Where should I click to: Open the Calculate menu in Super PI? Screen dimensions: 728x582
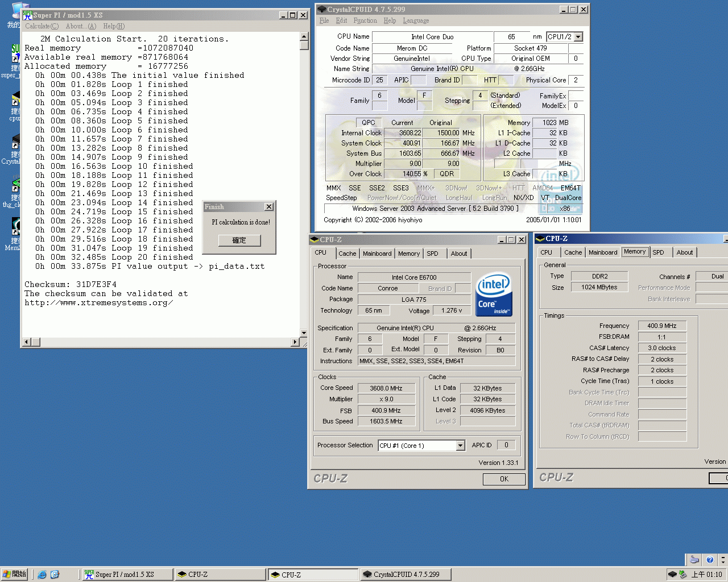42,26
